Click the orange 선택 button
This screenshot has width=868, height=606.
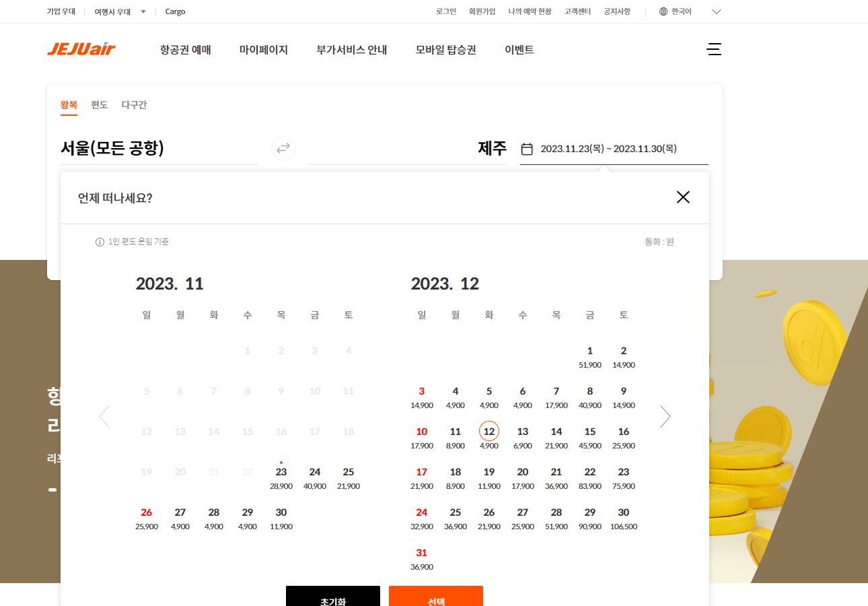pos(436,596)
